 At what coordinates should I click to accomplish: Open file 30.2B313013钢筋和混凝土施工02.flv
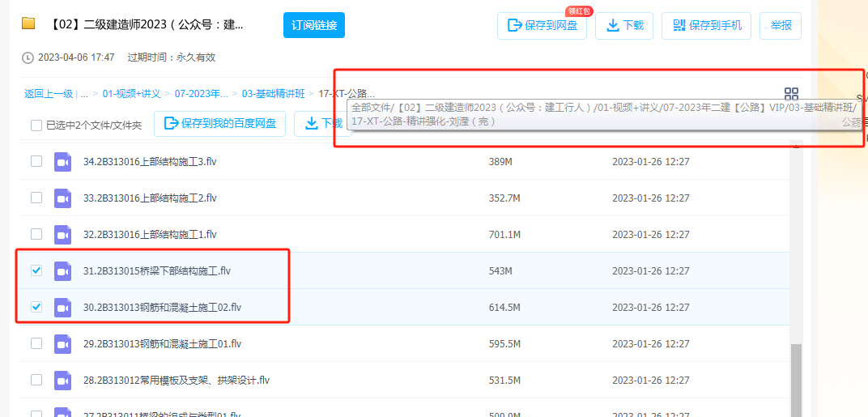coord(162,308)
